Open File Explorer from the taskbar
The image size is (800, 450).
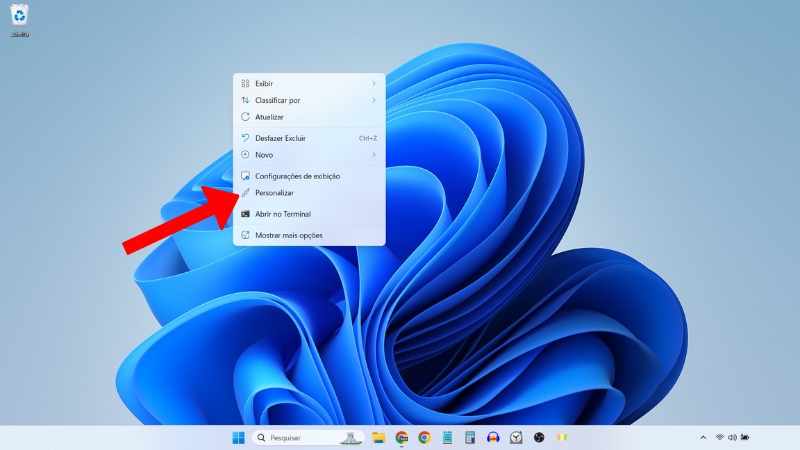[x=379, y=437]
